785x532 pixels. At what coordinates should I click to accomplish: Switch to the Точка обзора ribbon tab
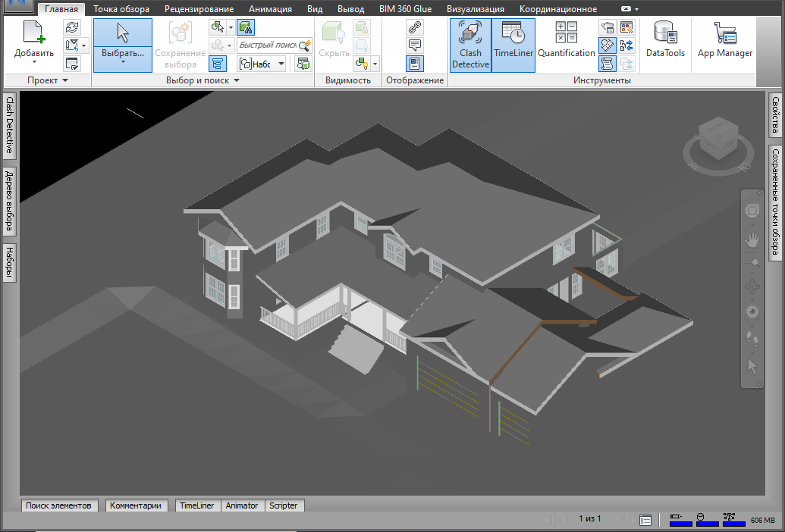pyautogui.click(x=121, y=9)
